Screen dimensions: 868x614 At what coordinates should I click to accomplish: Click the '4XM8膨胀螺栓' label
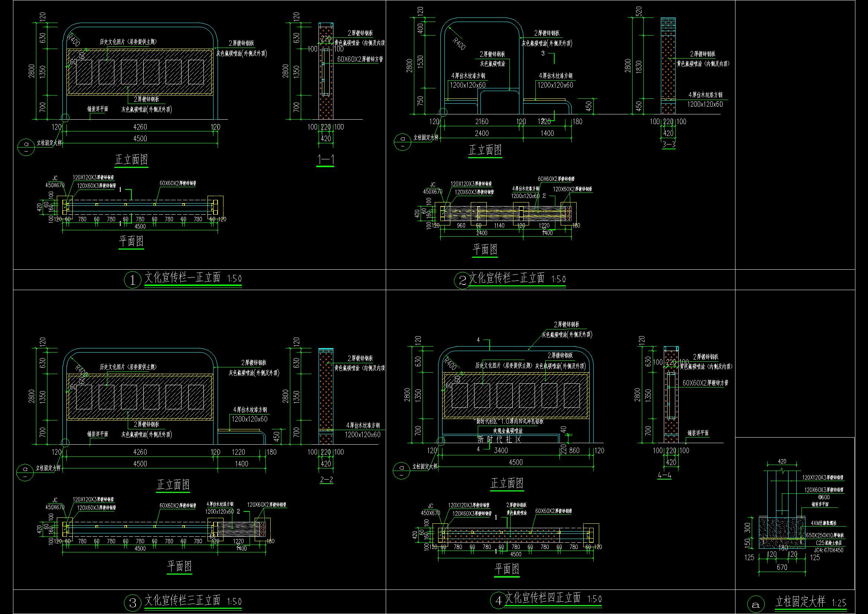click(x=823, y=523)
